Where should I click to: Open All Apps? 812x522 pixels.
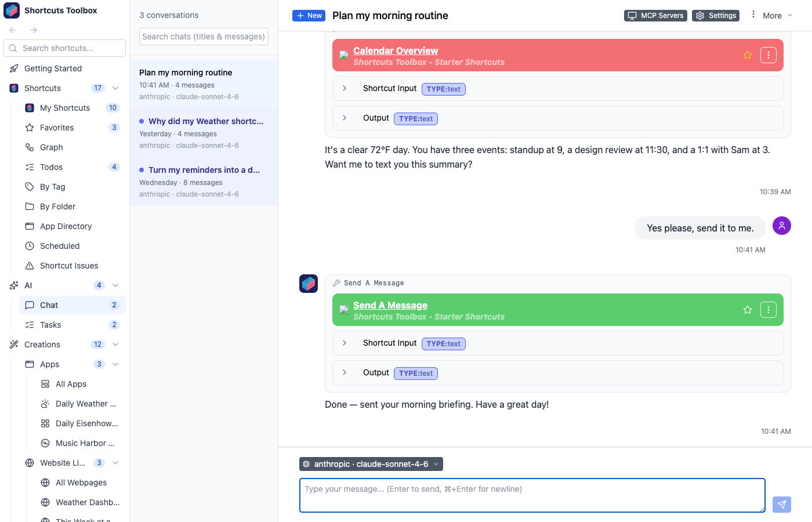tap(80, 384)
